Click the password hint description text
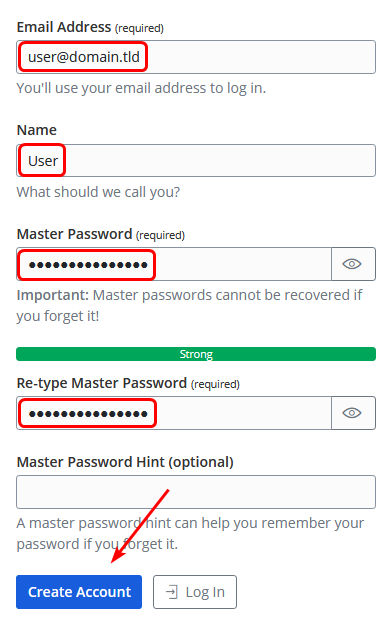This screenshot has width=391, height=636. [190, 533]
